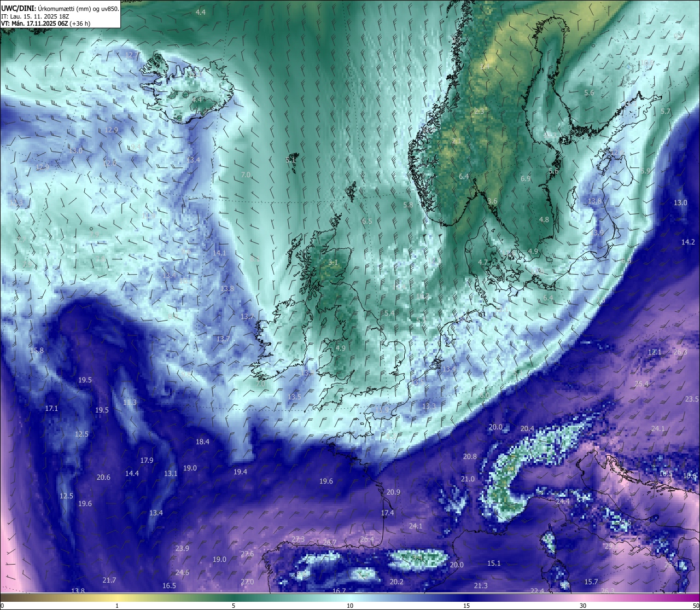
Task: Click the 3.1 value over Scotland
Action: click(333, 263)
